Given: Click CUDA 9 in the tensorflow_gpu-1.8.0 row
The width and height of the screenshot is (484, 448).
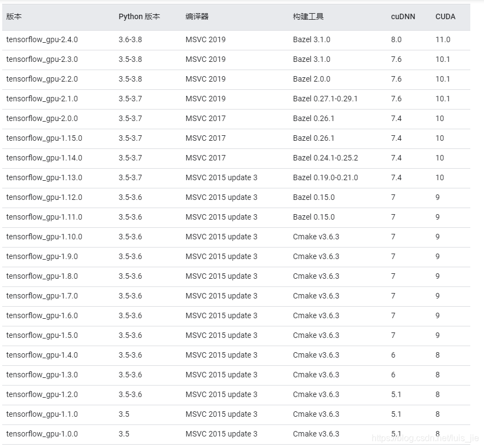Looking at the screenshot, I should (x=437, y=276).
